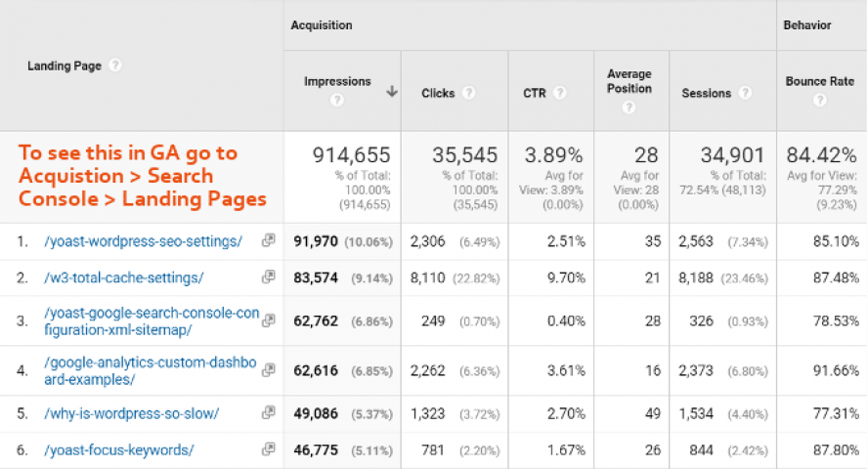Select average CTR value 3.89%
This screenshot has height=469, width=868.
point(553,155)
